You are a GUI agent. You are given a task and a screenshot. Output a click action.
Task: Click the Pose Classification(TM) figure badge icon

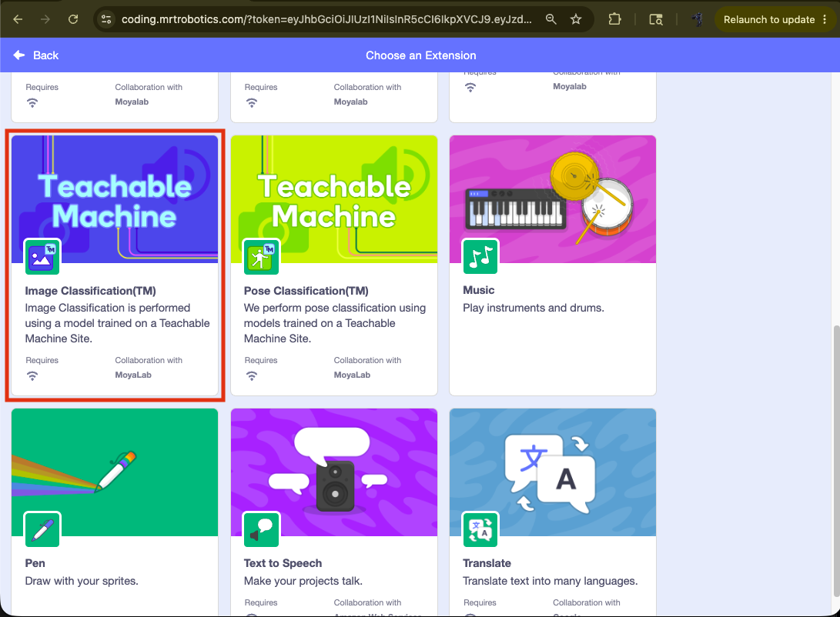coord(261,257)
